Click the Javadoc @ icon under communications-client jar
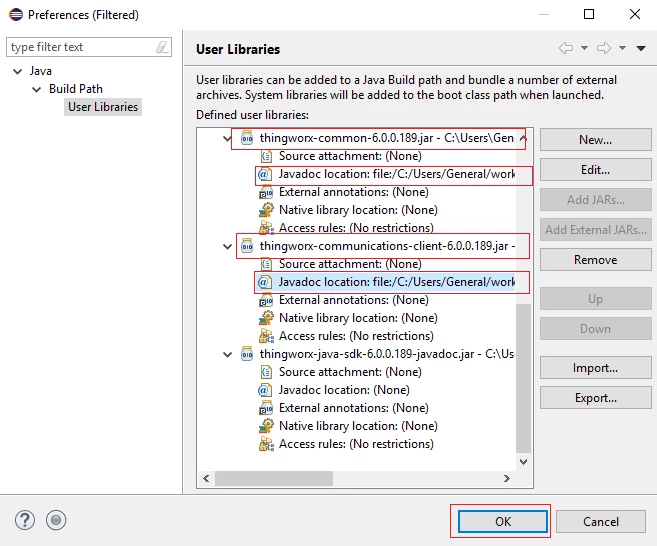 pos(264,282)
